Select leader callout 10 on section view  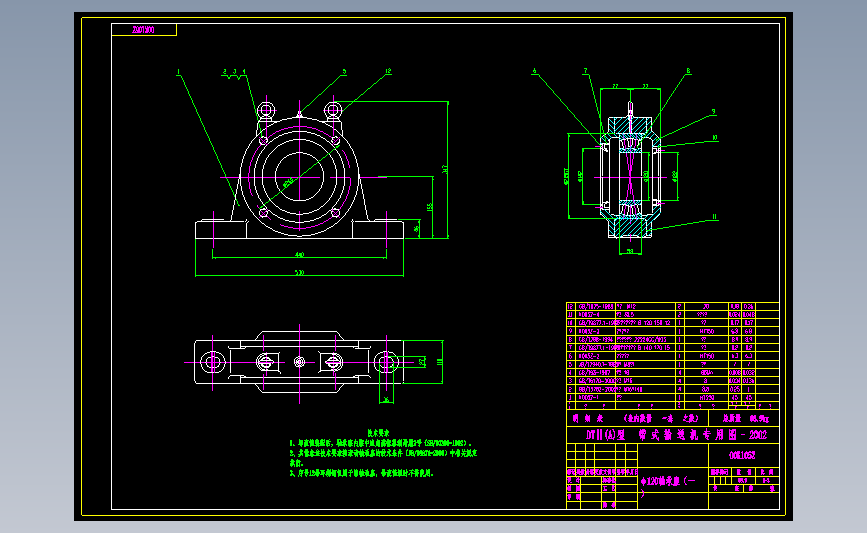pyautogui.click(x=715, y=138)
